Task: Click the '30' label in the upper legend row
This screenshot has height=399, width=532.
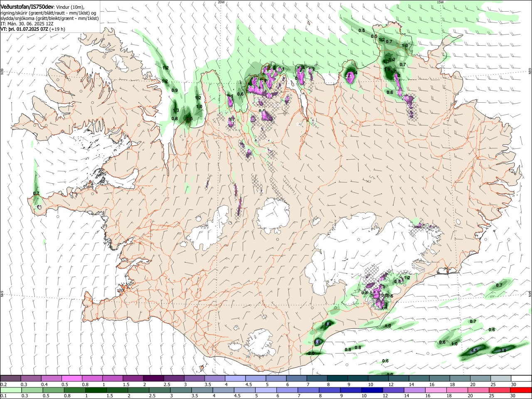Action: pos(514,384)
